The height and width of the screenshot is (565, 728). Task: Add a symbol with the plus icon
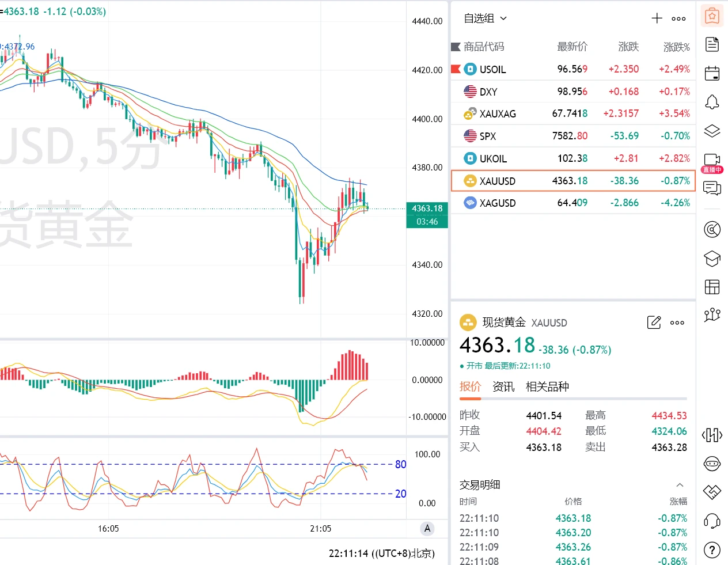pos(657,18)
